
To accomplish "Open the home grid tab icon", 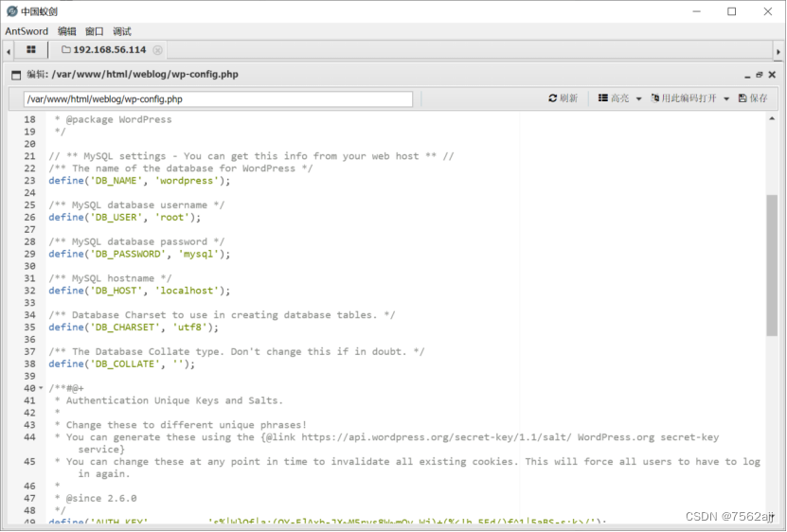I will pyautogui.click(x=31, y=49).
